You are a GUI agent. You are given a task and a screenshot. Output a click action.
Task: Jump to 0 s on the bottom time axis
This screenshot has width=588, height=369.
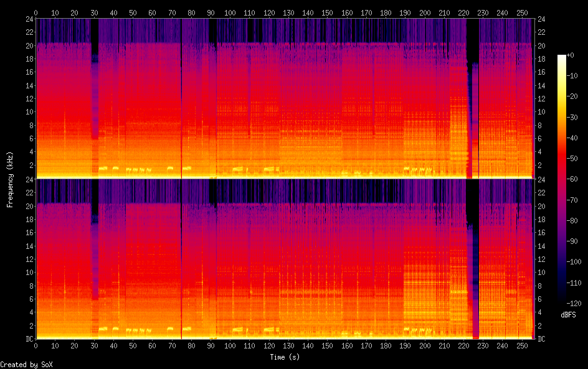[x=36, y=345]
